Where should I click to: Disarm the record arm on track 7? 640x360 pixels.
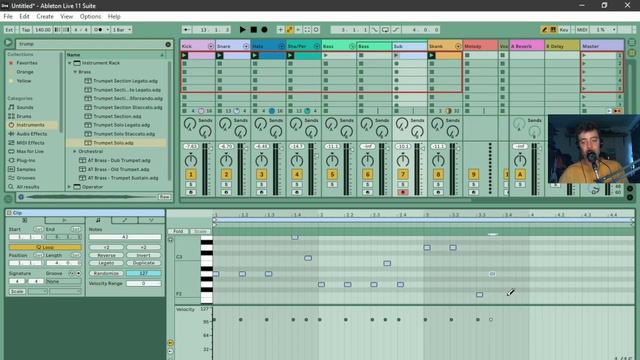point(403,192)
